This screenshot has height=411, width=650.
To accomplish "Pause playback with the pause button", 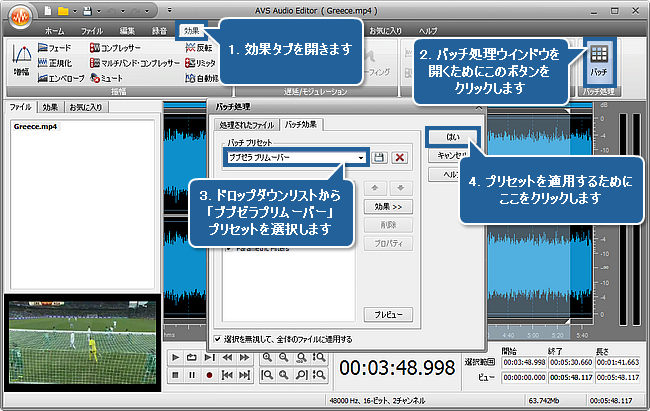I will point(192,375).
